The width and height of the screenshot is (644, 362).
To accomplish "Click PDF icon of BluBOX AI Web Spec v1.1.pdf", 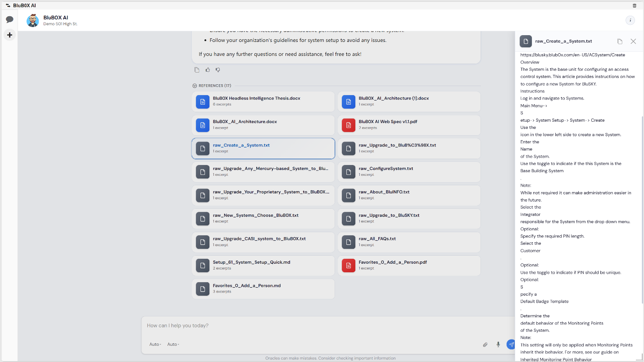I will 349,125.
